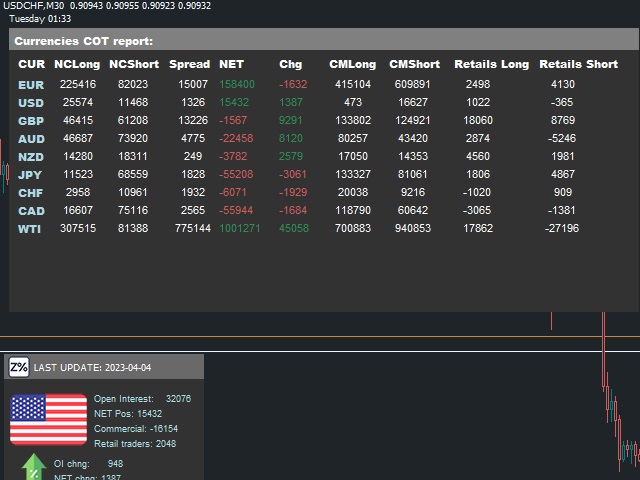Click the NET column header

[231, 64]
